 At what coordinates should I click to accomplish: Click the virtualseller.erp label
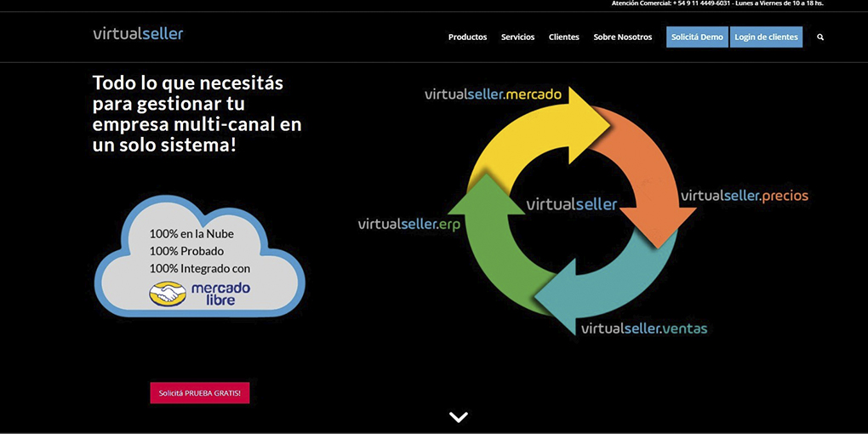pos(409,225)
